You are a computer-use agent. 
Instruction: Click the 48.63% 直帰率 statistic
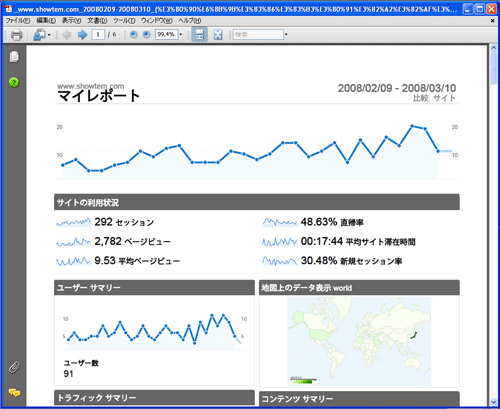click(332, 222)
